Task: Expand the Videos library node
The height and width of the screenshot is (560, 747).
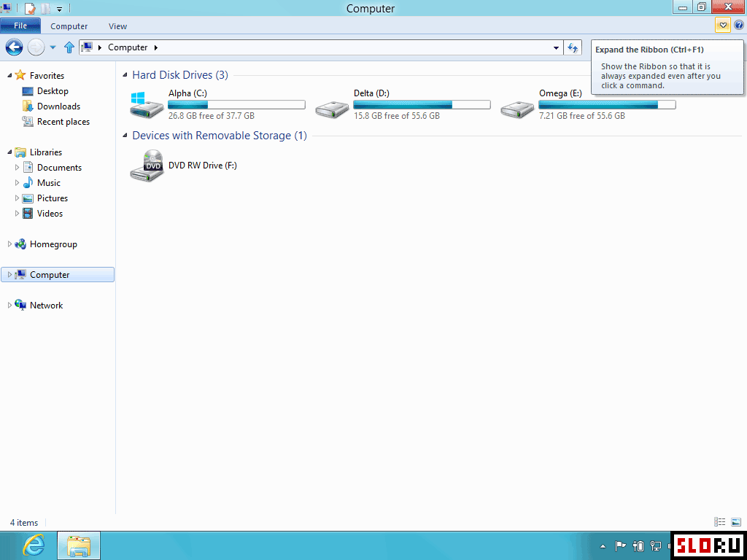Action: [x=18, y=214]
